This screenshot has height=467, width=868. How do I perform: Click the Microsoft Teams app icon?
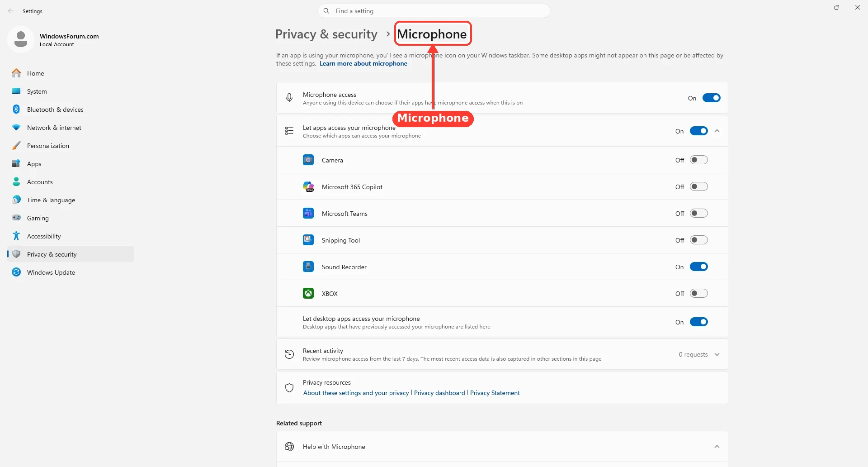(x=308, y=213)
